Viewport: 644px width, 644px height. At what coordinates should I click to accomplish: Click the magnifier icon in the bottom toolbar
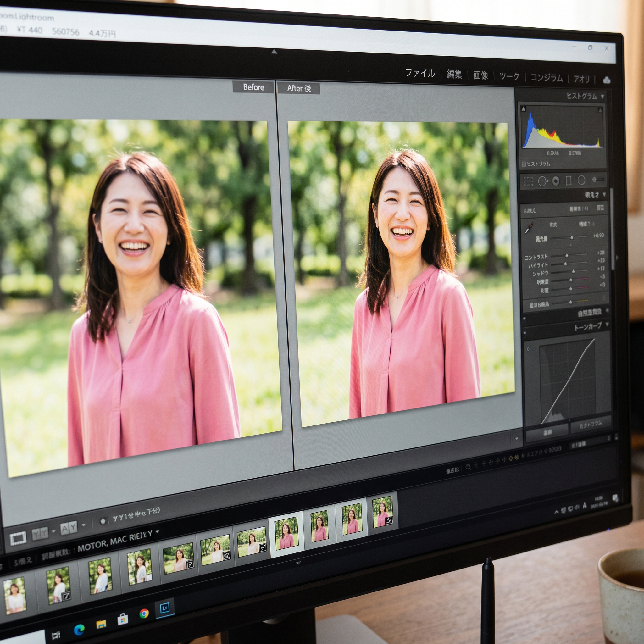468,467
